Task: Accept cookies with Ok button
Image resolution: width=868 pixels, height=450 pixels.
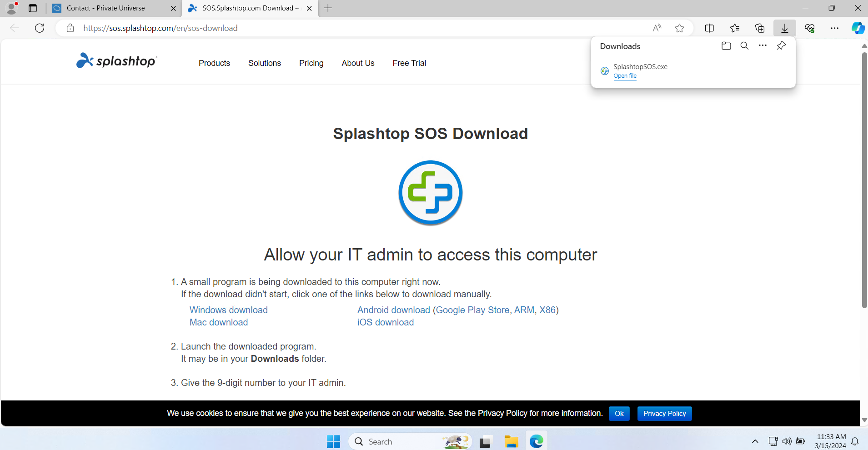Action: [x=619, y=414]
